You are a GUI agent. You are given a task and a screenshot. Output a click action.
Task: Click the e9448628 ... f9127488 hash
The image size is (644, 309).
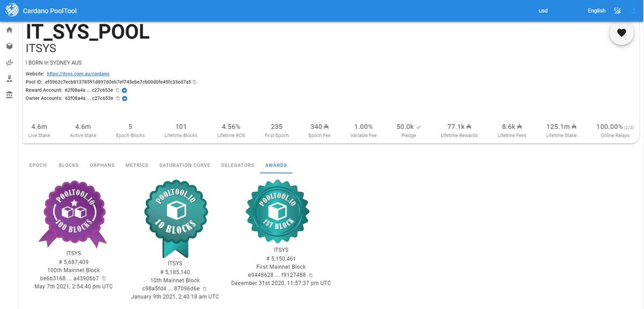tap(277, 275)
